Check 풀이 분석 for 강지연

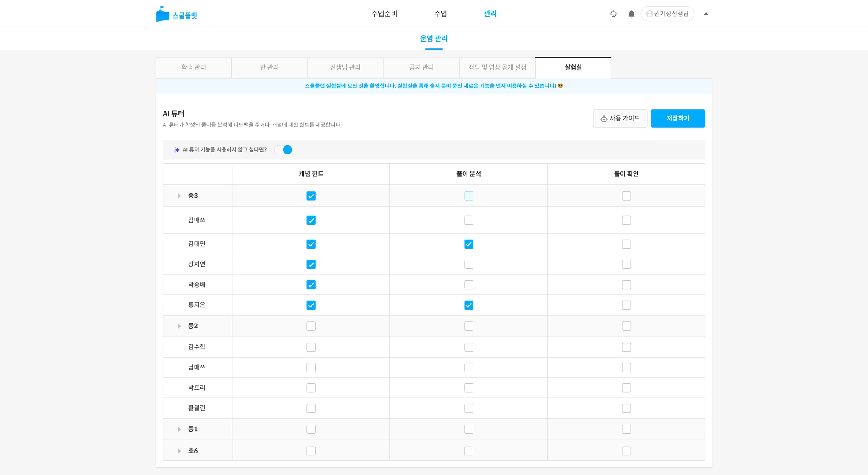tap(469, 265)
